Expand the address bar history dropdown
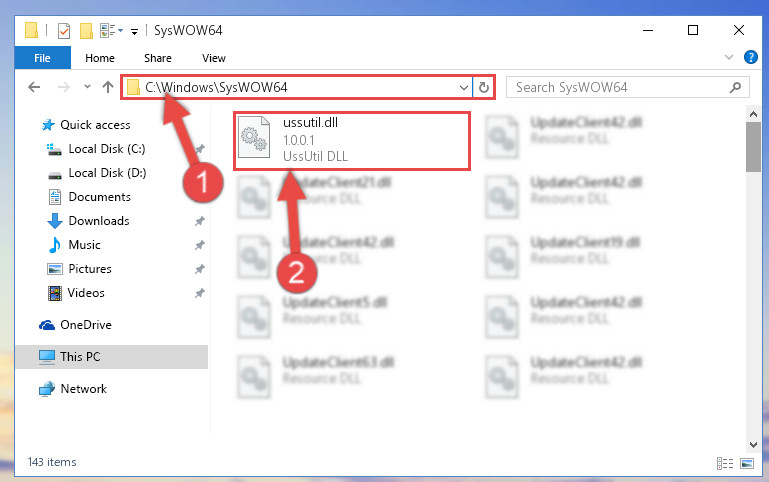769x482 pixels. click(463, 88)
